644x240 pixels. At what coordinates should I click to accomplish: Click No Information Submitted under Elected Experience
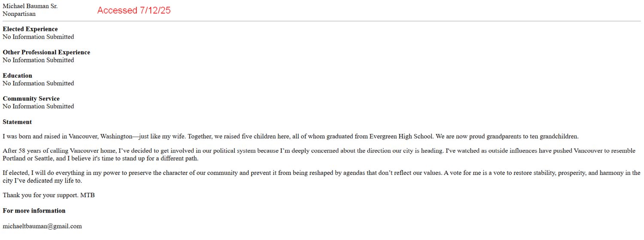click(x=38, y=37)
